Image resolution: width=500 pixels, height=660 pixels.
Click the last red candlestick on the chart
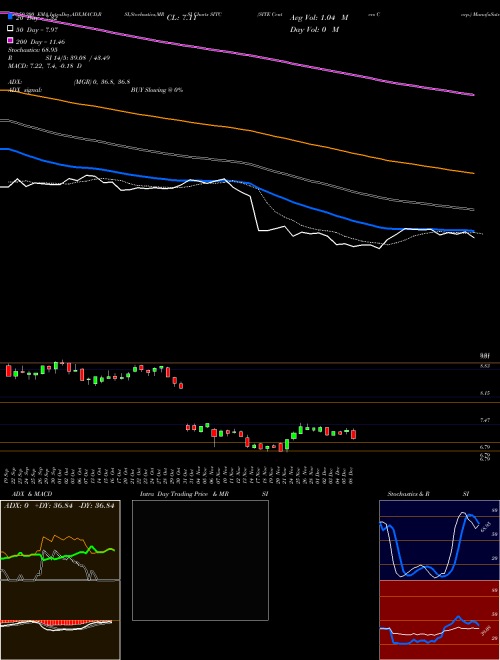pyautogui.click(x=354, y=434)
